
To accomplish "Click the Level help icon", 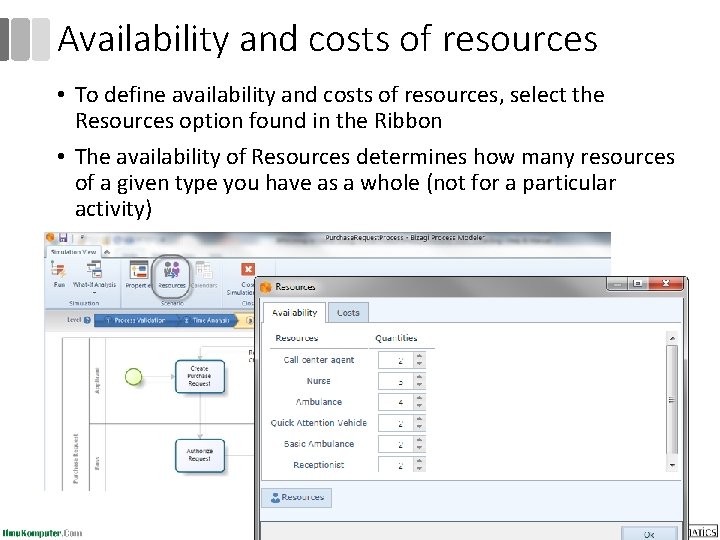I will (87, 321).
